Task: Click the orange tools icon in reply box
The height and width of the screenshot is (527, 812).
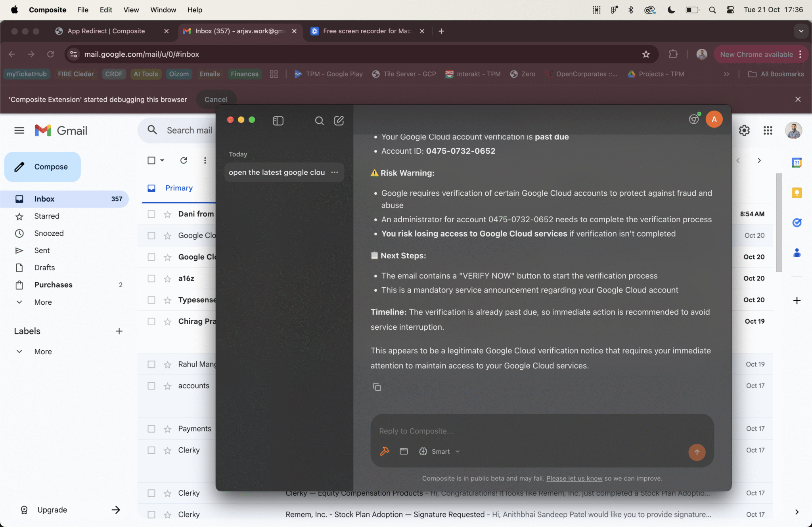Action: tap(385, 451)
